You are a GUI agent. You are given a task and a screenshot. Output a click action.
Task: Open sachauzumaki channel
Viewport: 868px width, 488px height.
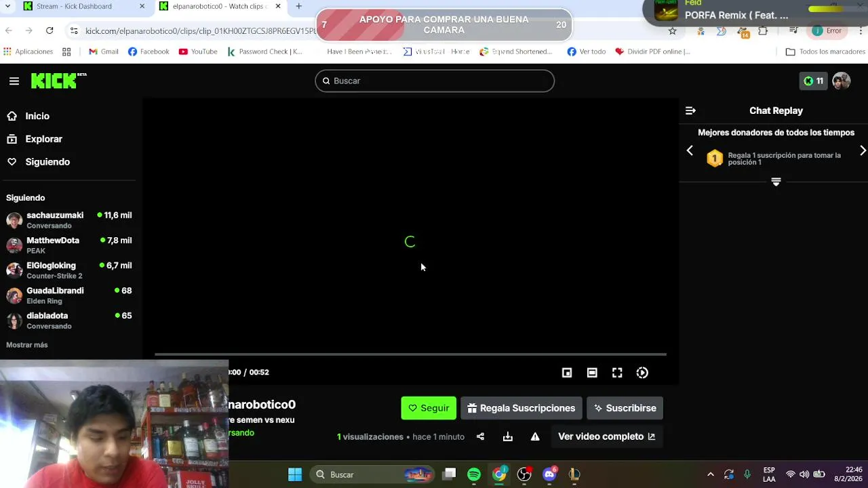coord(69,220)
